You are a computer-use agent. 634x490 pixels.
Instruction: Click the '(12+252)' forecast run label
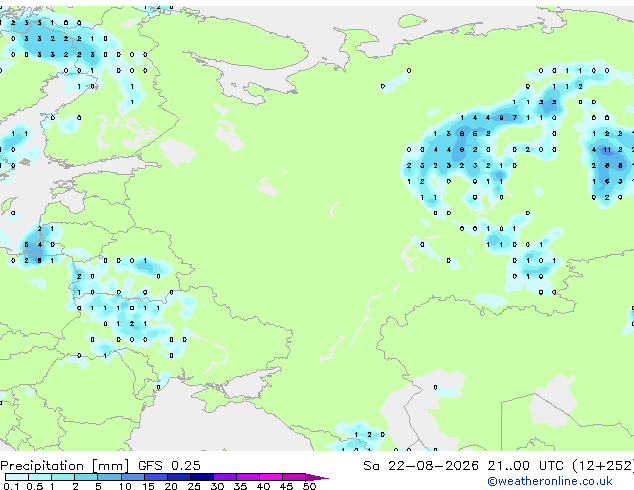[x=603, y=466]
